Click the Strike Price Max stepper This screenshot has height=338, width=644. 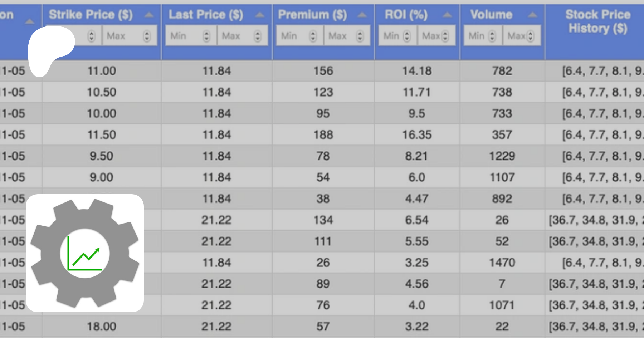point(147,36)
